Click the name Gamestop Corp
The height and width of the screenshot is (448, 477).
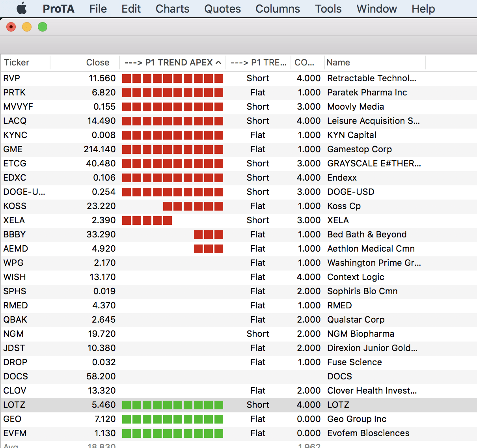pyautogui.click(x=360, y=149)
